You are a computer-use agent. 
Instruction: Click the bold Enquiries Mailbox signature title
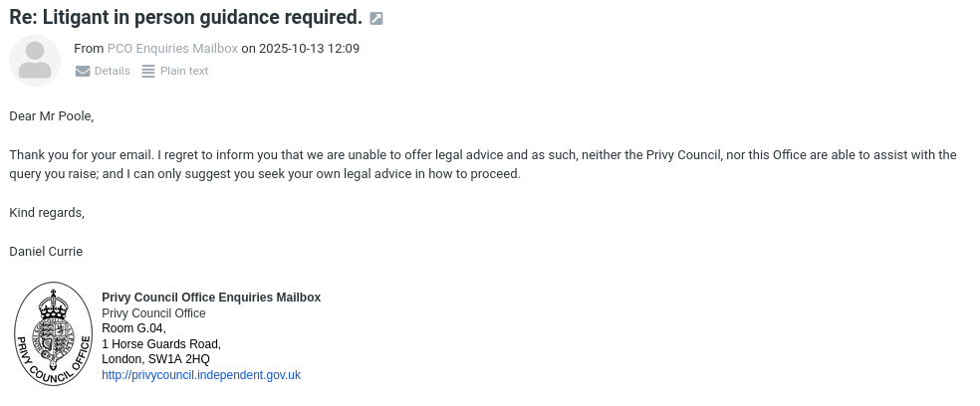tap(211, 298)
